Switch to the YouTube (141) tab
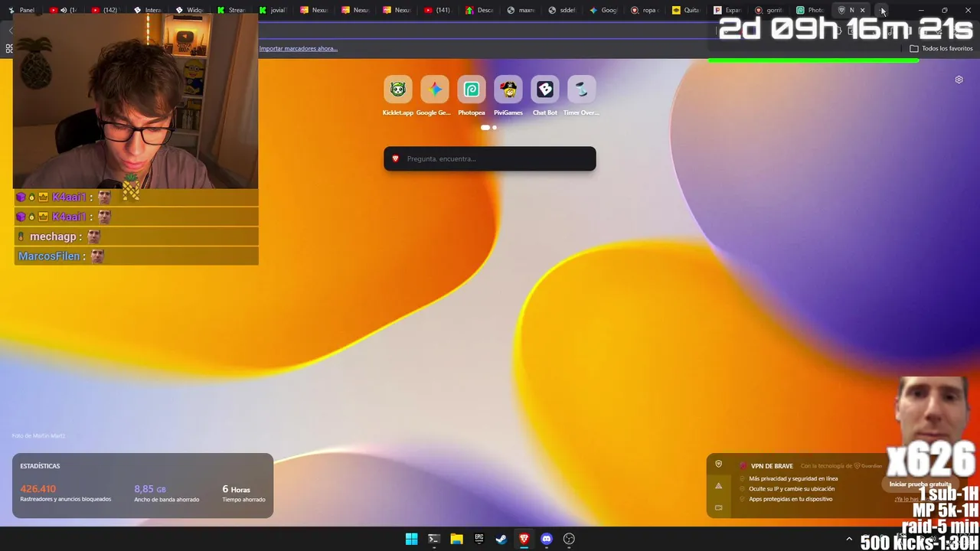The width and height of the screenshot is (980, 551). pos(437,10)
